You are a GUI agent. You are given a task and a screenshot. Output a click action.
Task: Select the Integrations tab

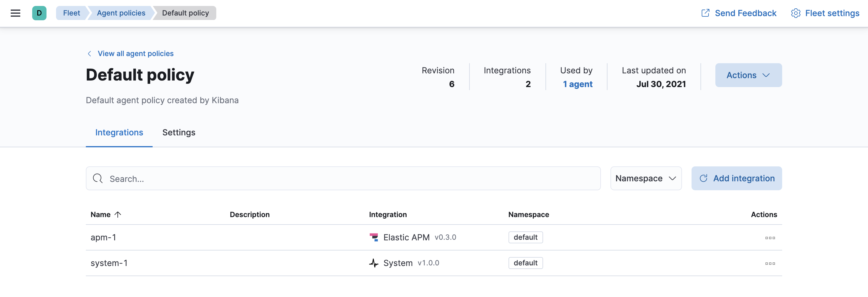tap(119, 132)
